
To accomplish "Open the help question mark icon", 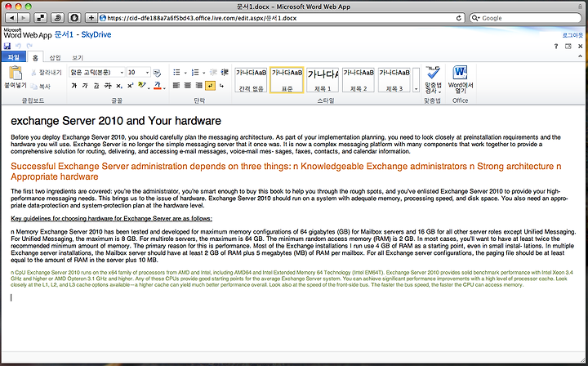I will (x=556, y=46).
